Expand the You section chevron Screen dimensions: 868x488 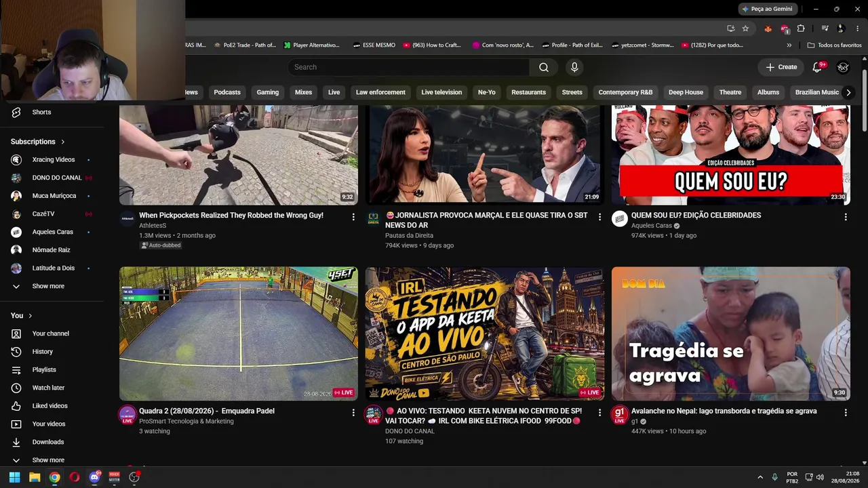click(x=30, y=316)
